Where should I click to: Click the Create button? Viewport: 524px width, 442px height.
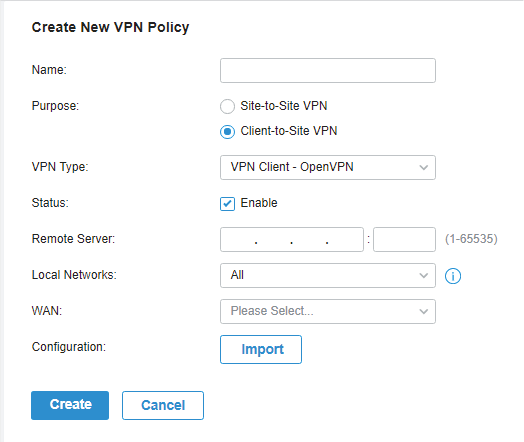(x=70, y=405)
